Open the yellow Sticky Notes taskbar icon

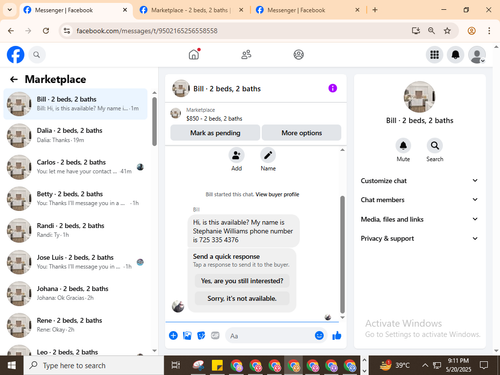pyautogui.click(x=217, y=365)
